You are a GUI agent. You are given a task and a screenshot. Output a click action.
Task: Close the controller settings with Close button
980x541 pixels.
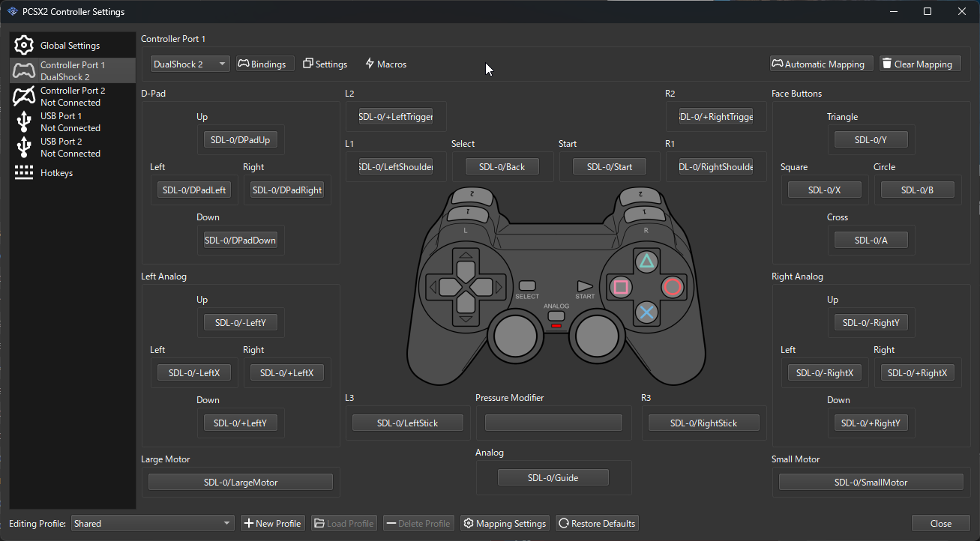click(940, 524)
